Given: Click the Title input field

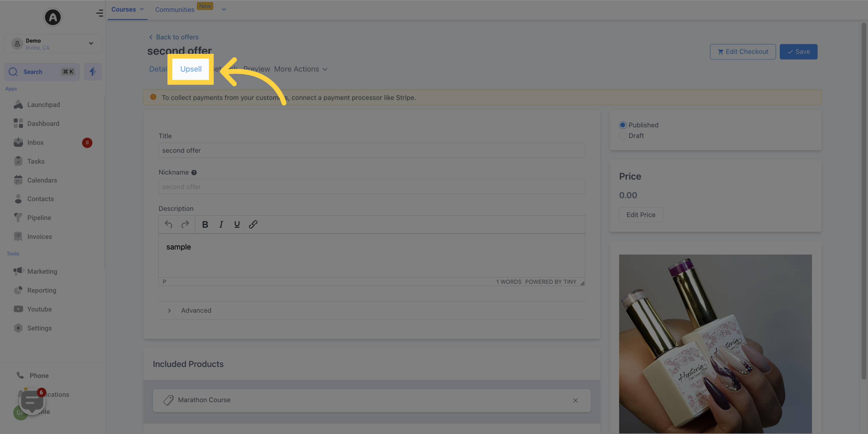Looking at the screenshot, I should click(372, 150).
